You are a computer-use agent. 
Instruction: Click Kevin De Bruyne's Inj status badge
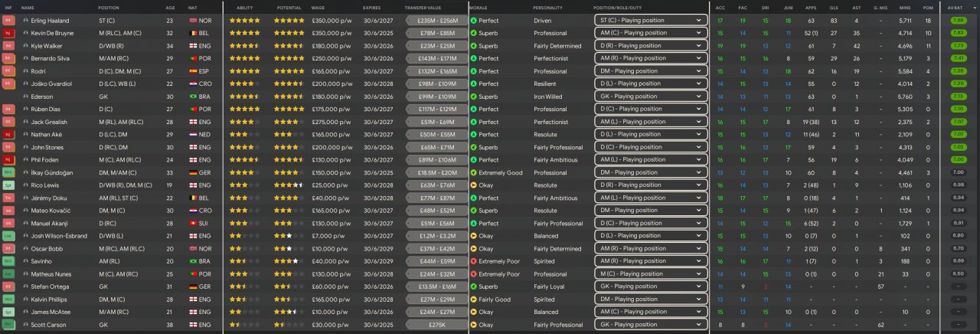coord(8,34)
